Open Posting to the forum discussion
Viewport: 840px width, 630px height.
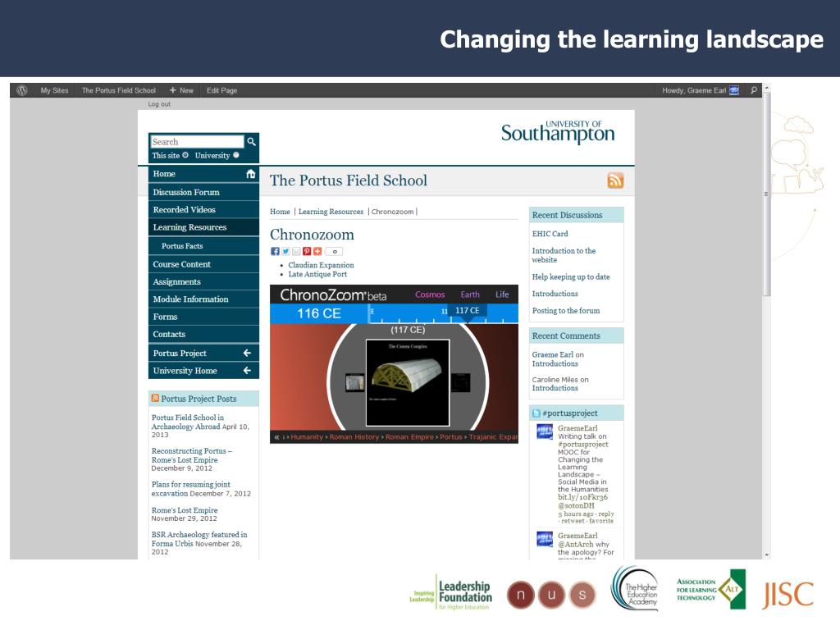tap(566, 311)
